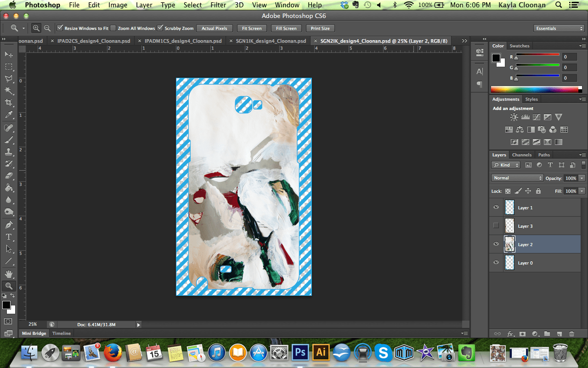Click the Fit Screen button

(x=252, y=29)
